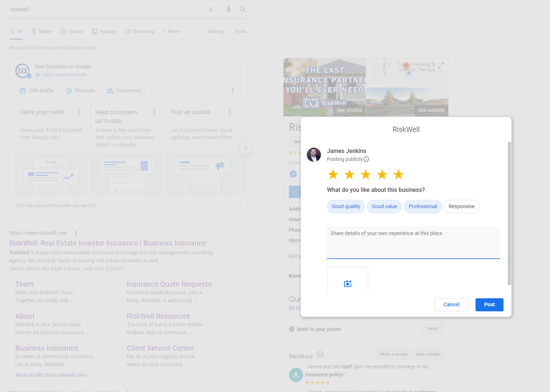The image size is (550, 392).
Task: Click the magnifier search icon
Action: coord(243,9)
